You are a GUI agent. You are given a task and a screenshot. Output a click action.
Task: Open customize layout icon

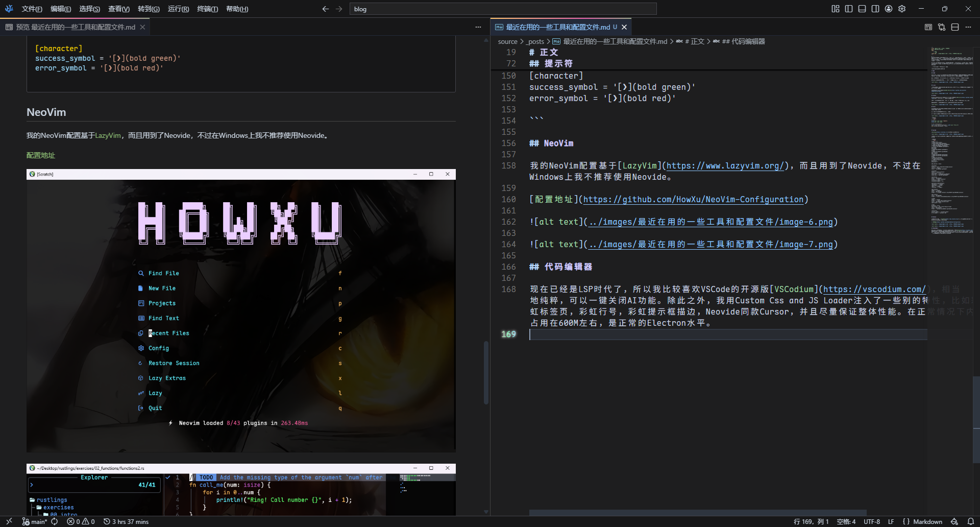click(836, 9)
